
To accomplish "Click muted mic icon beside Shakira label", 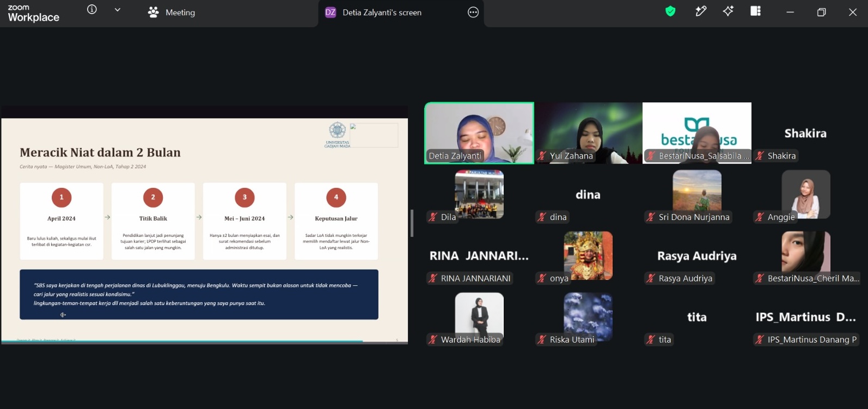I will (x=760, y=156).
